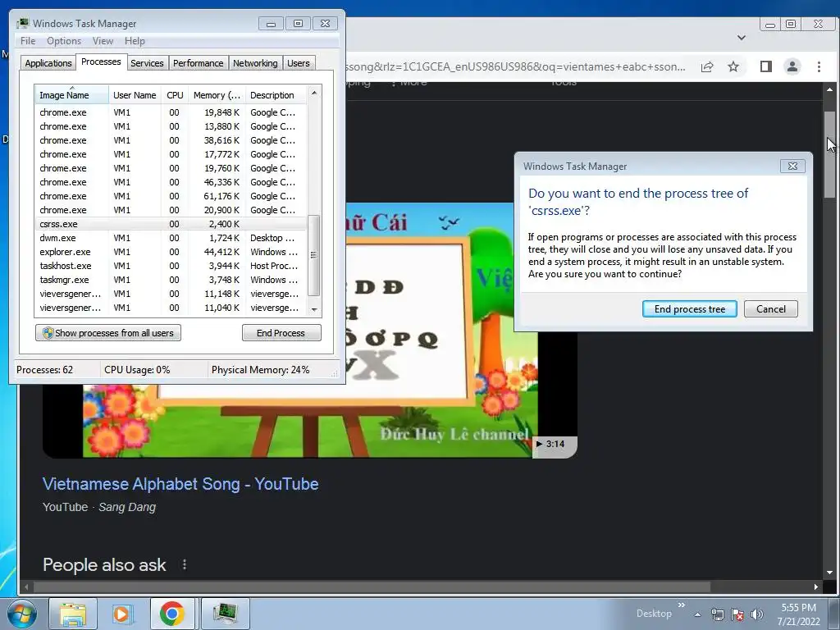
Task: Click the network tray icon
Action: pyautogui.click(x=717, y=614)
